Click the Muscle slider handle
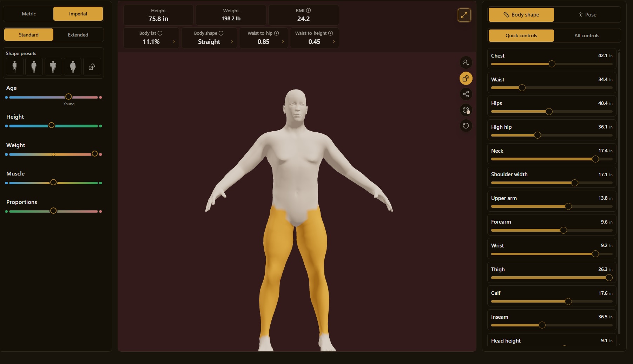 pos(53,183)
